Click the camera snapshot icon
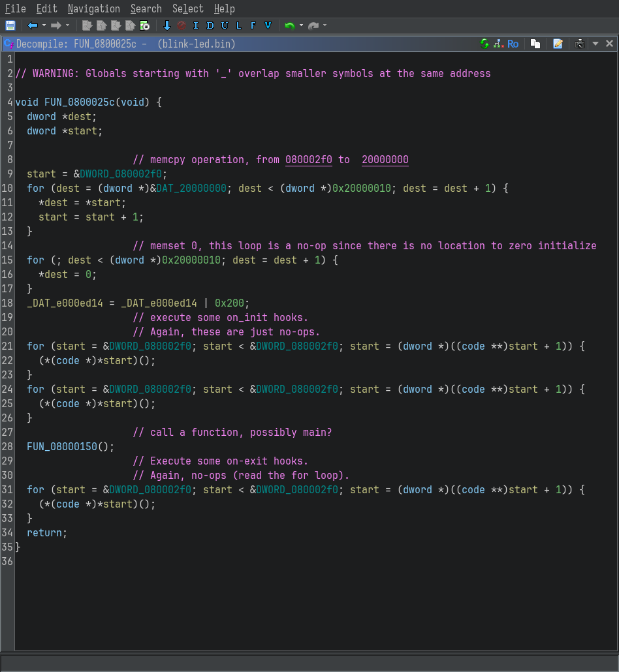The image size is (619, 672). [x=579, y=44]
